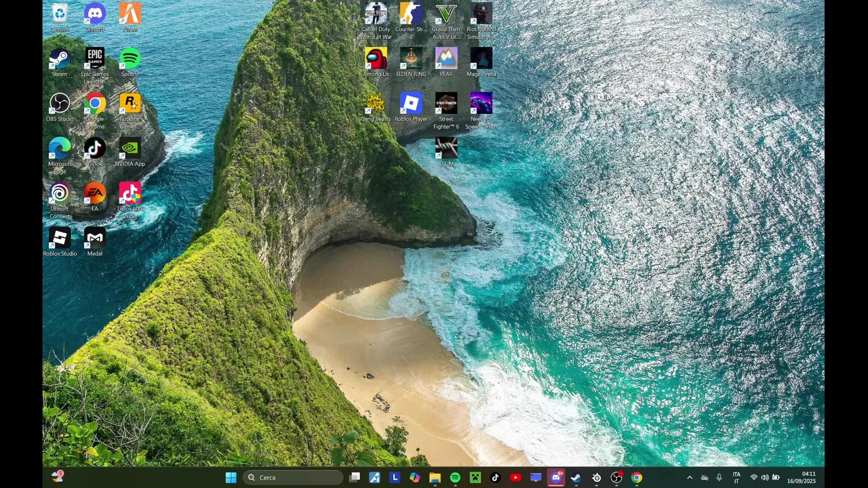The height and width of the screenshot is (488, 868).
Task: Select the Medal desktop shortcut
Action: [95, 241]
